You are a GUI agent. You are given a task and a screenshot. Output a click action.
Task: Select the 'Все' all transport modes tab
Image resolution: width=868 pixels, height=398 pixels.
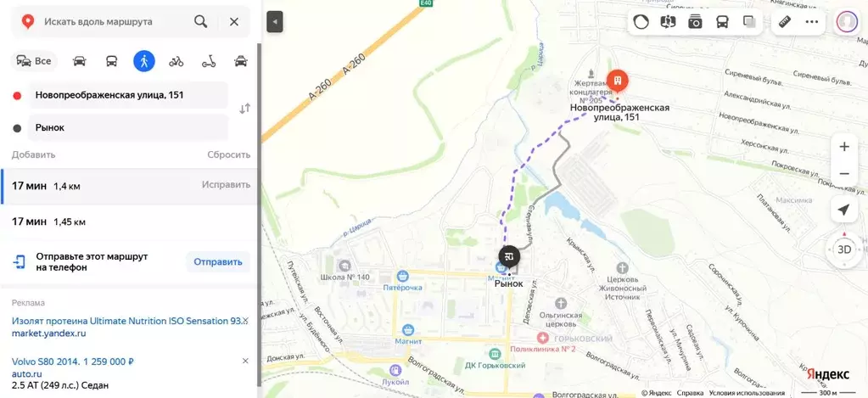(x=34, y=61)
